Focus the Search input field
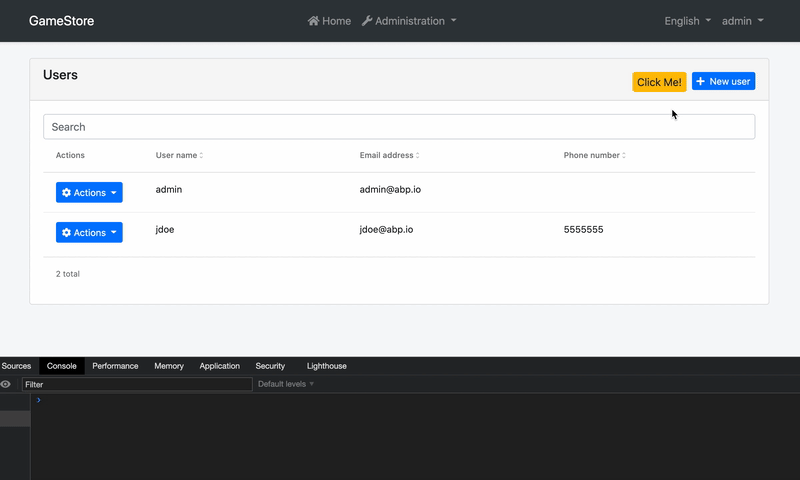800x480 pixels. click(399, 127)
